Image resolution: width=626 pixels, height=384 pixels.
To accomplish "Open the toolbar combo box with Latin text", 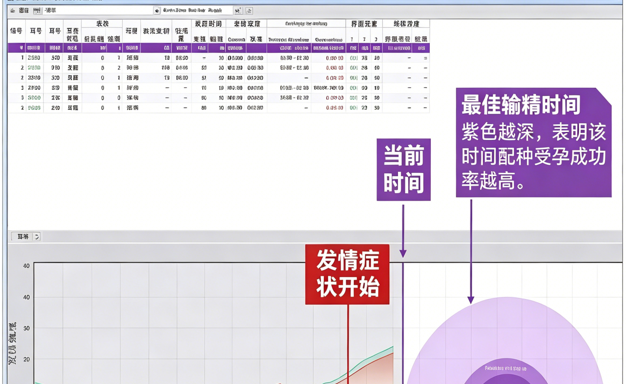I will pos(197,11).
